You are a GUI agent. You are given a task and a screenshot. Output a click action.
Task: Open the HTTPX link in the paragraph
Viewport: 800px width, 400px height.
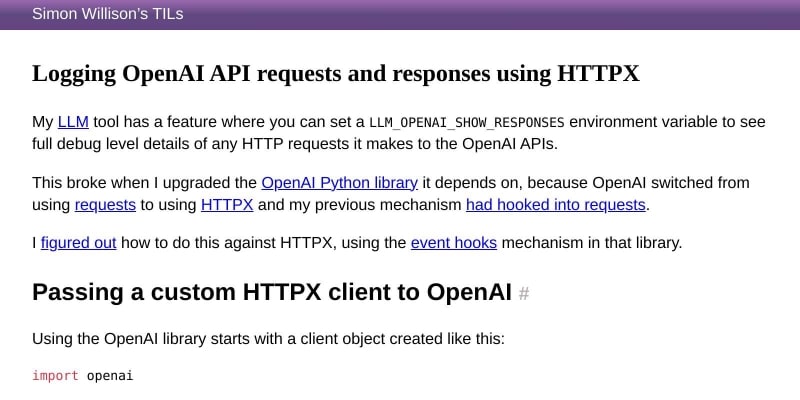227,205
